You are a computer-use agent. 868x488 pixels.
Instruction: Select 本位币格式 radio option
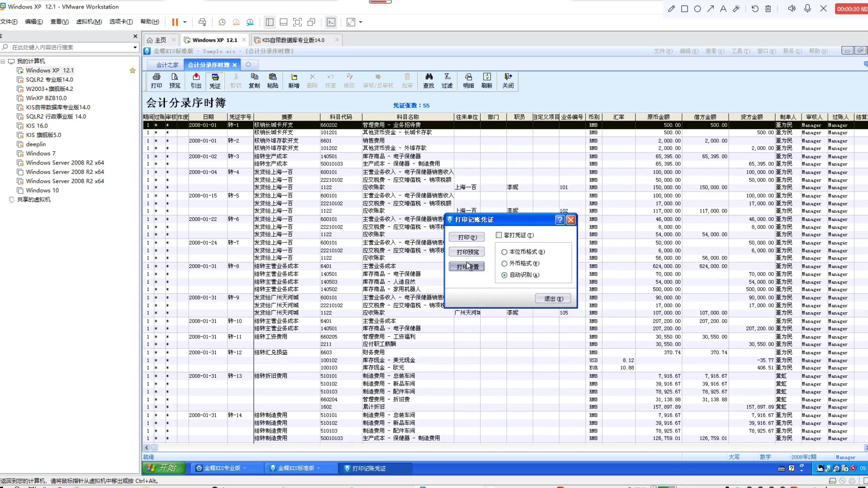(x=504, y=252)
